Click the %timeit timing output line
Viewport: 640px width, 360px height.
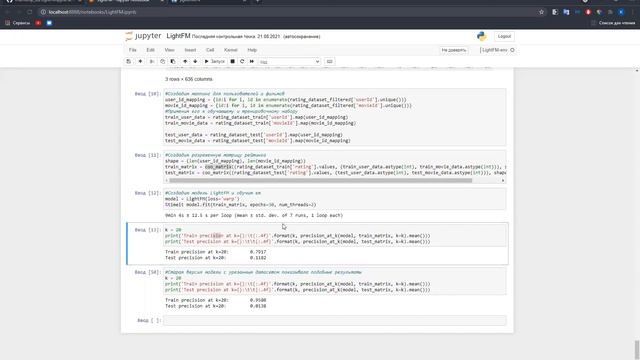pyautogui.click(x=254, y=215)
